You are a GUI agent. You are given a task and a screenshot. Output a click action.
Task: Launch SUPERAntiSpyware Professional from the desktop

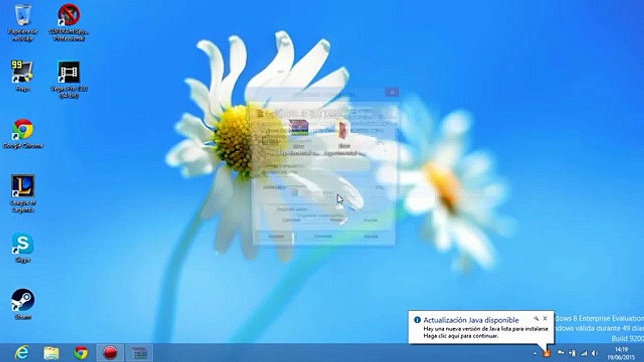point(69,22)
